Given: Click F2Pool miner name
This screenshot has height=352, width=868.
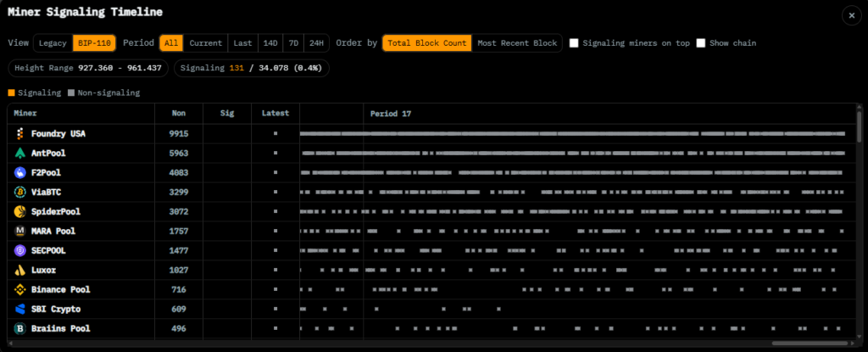Looking at the screenshot, I should pyautogui.click(x=46, y=173).
